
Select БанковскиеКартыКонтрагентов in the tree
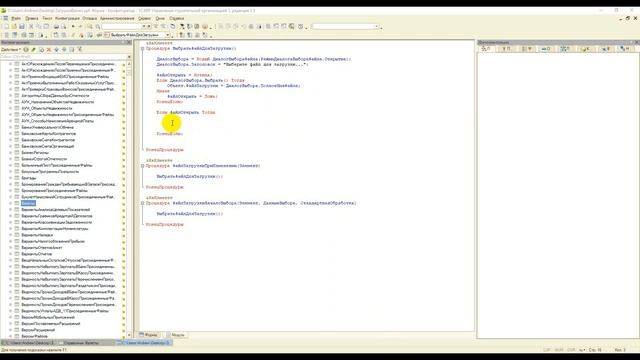48,133
